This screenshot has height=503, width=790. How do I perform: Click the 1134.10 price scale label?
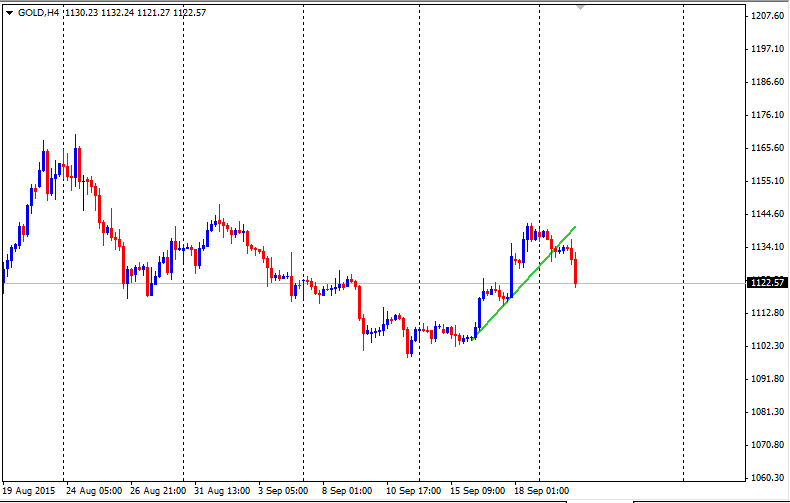pos(767,247)
